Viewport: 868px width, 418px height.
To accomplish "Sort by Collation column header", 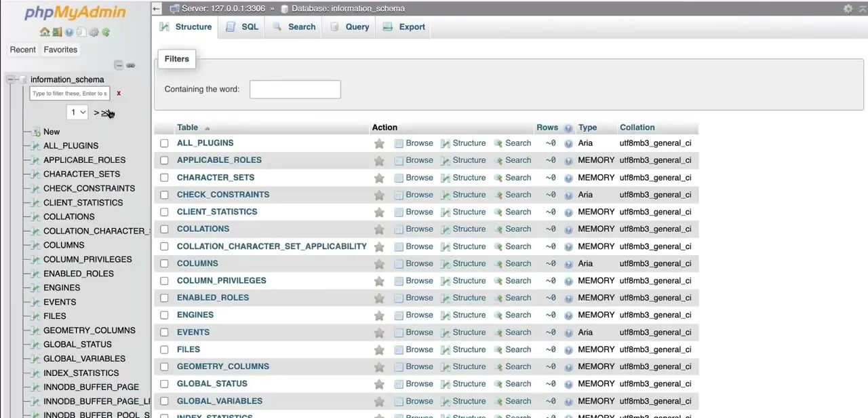I will click(x=637, y=128).
